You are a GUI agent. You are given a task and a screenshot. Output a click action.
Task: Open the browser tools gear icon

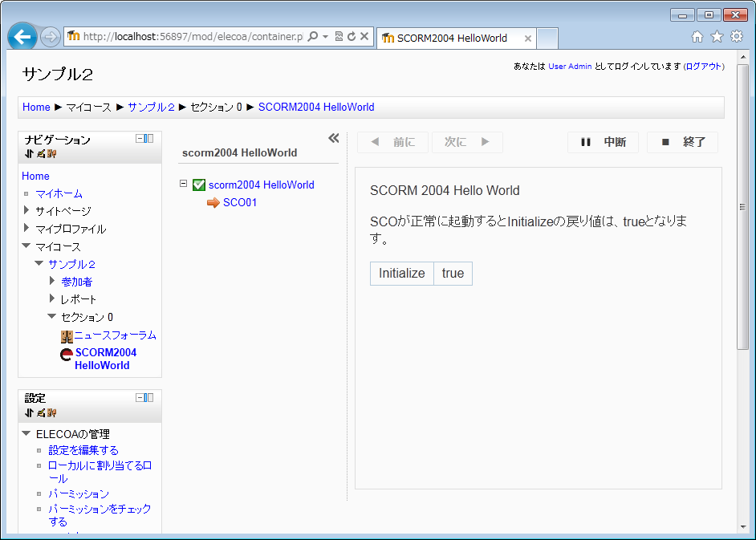[736, 37]
